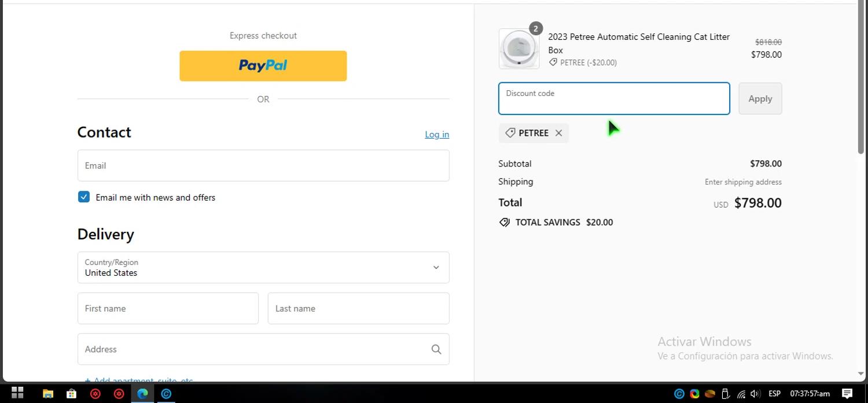The height and width of the screenshot is (403, 868).
Task: Click the second red circular taskbar app
Action: (119, 394)
